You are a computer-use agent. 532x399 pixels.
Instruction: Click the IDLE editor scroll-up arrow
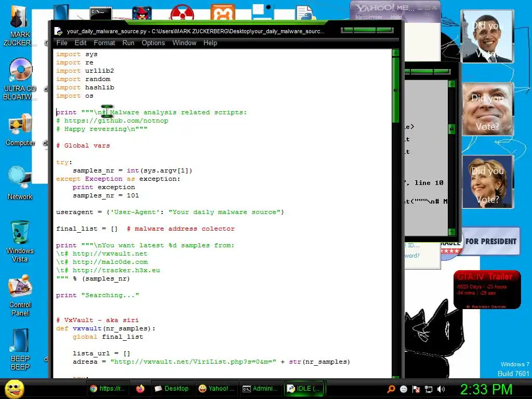[x=395, y=52]
